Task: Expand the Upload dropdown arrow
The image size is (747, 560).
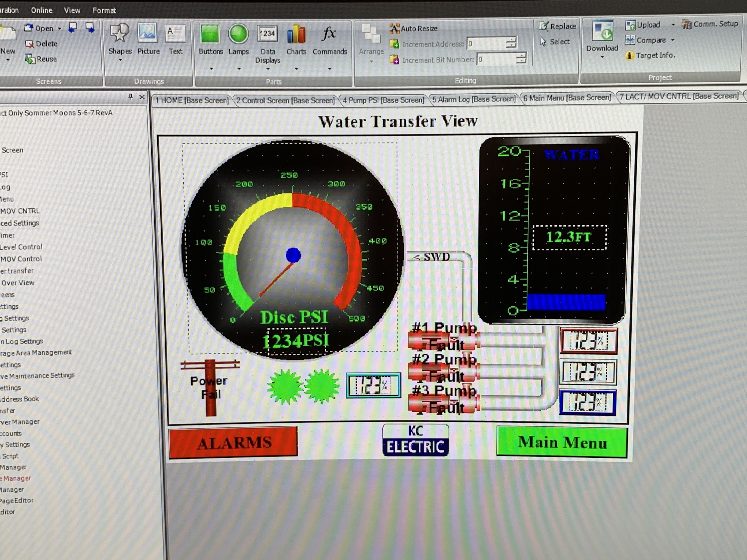Action: click(673, 25)
